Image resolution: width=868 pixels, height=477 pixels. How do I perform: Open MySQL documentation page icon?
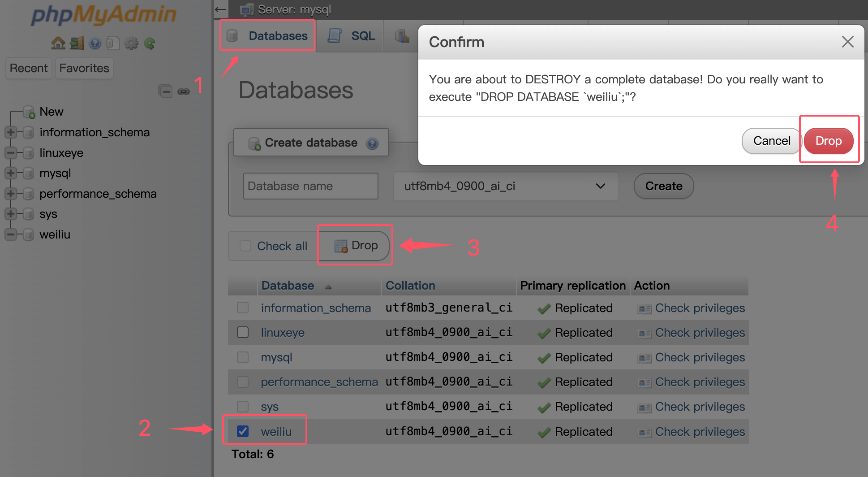[x=113, y=43]
